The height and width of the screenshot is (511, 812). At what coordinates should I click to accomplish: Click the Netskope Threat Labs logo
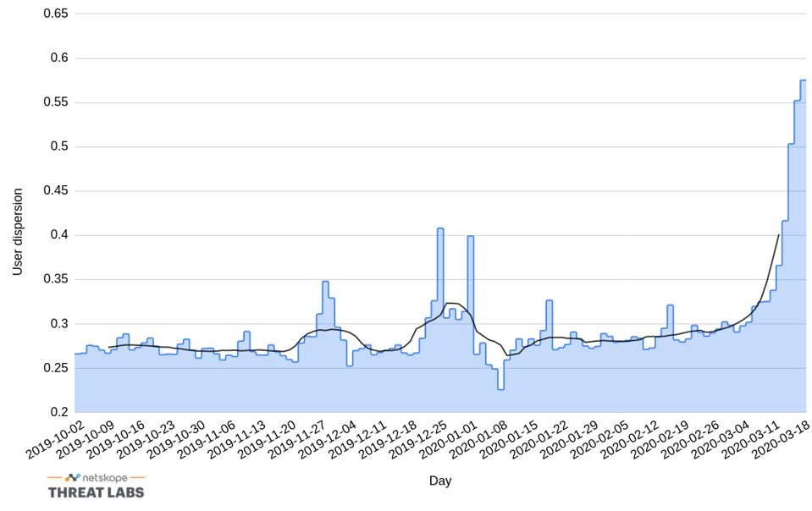point(96,485)
